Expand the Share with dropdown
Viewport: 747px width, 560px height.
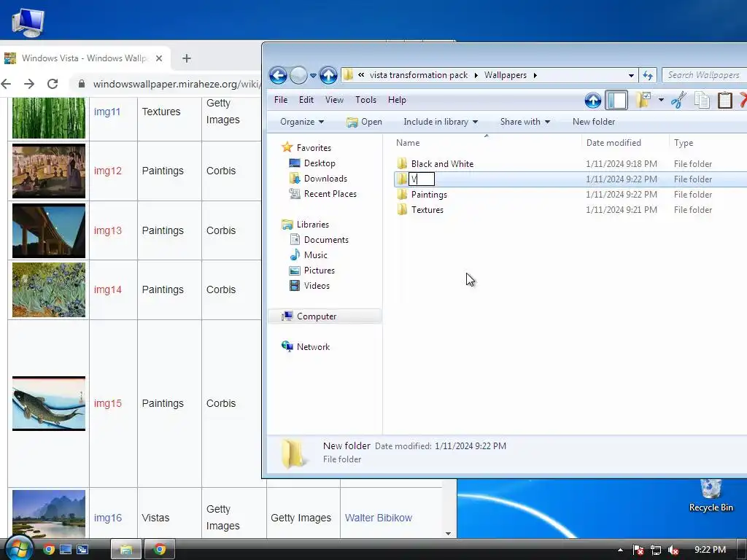point(525,122)
